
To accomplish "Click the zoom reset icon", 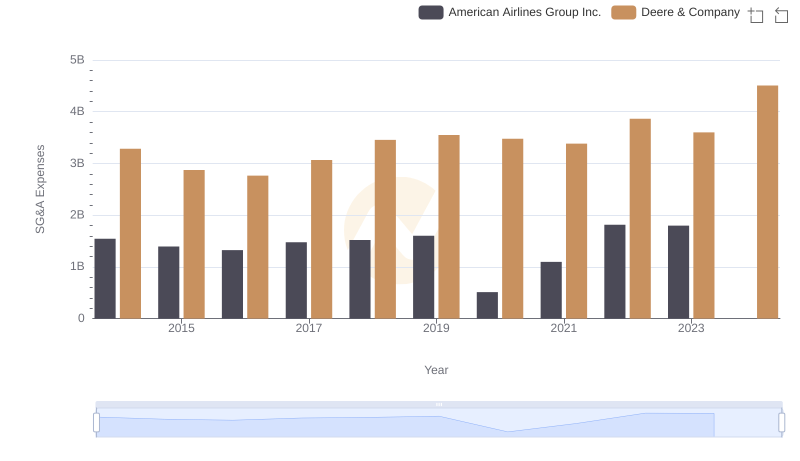I will [781, 15].
